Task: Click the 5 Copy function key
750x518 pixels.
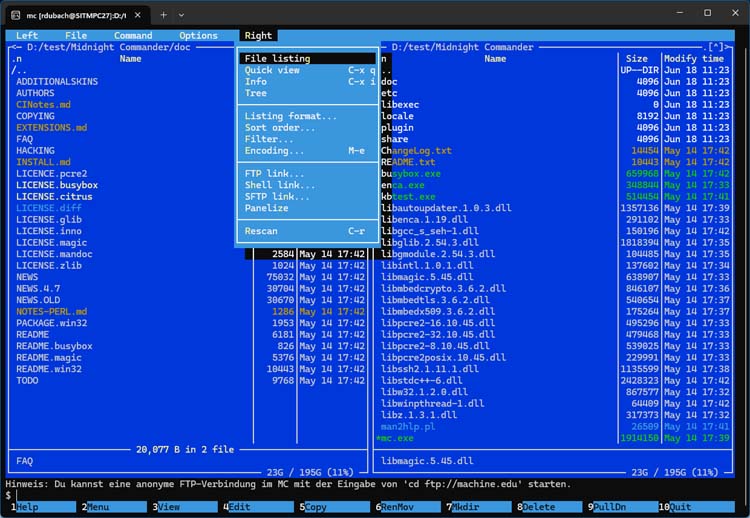Action: (x=334, y=507)
